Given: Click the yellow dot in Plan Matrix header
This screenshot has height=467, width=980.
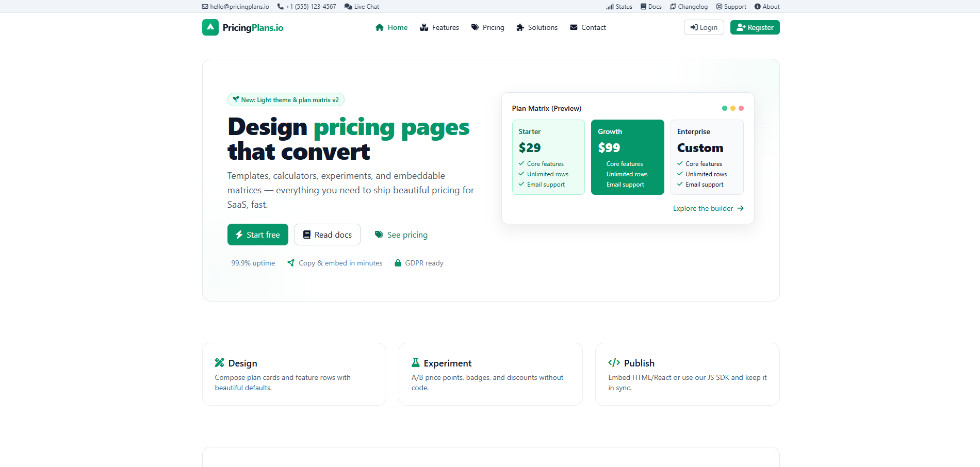Looking at the screenshot, I should pyautogui.click(x=733, y=108).
